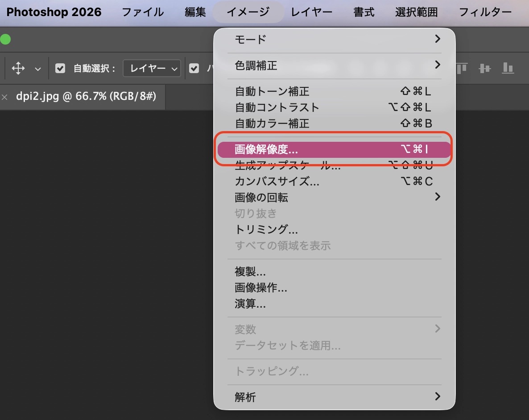Select the Move tool icon

[x=18, y=68]
